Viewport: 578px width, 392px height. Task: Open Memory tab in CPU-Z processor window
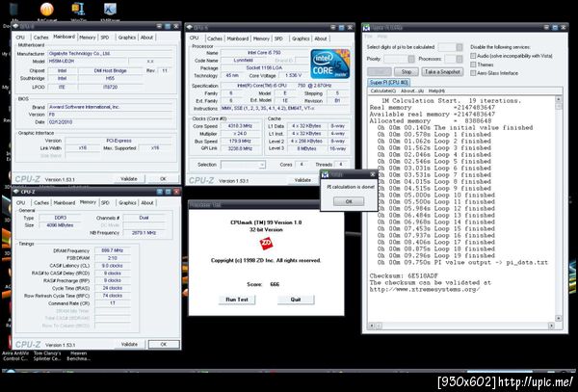261,39
